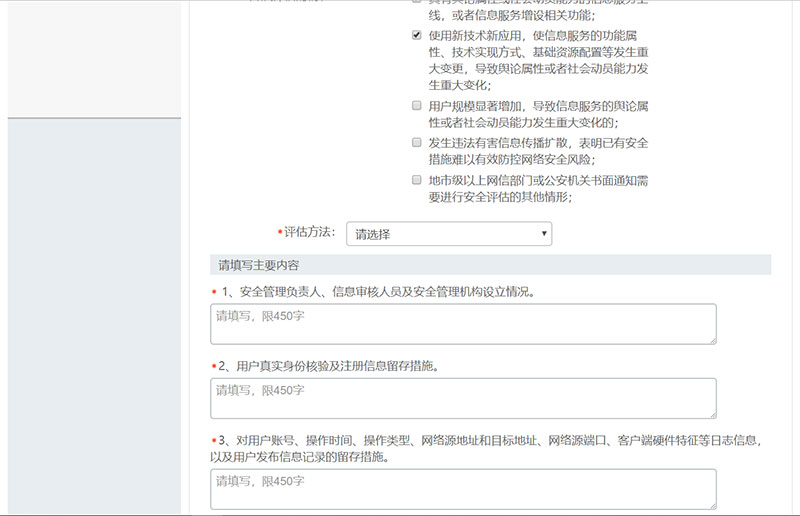Uncheck the 使用新技术新应用 checkbox
The width and height of the screenshot is (800, 516).
point(417,35)
